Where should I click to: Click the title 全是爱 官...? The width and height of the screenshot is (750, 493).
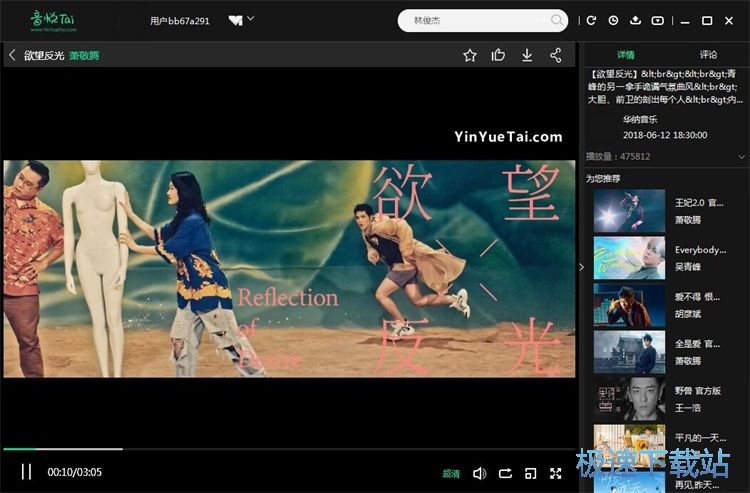[x=697, y=343]
